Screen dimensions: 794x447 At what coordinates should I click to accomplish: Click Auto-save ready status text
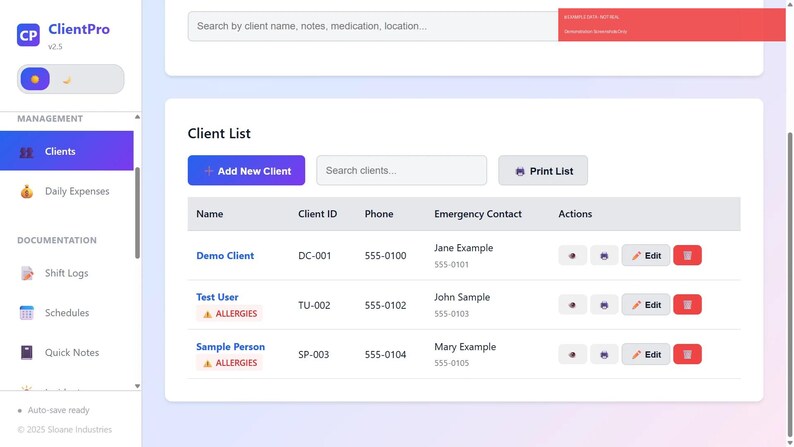pyautogui.click(x=58, y=410)
